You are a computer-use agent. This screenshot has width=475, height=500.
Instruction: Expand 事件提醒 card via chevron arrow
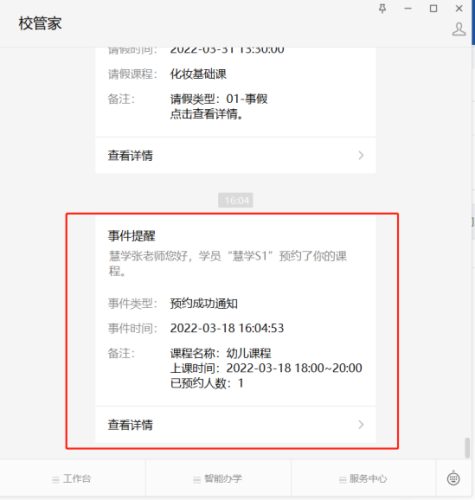(x=361, y=425)
